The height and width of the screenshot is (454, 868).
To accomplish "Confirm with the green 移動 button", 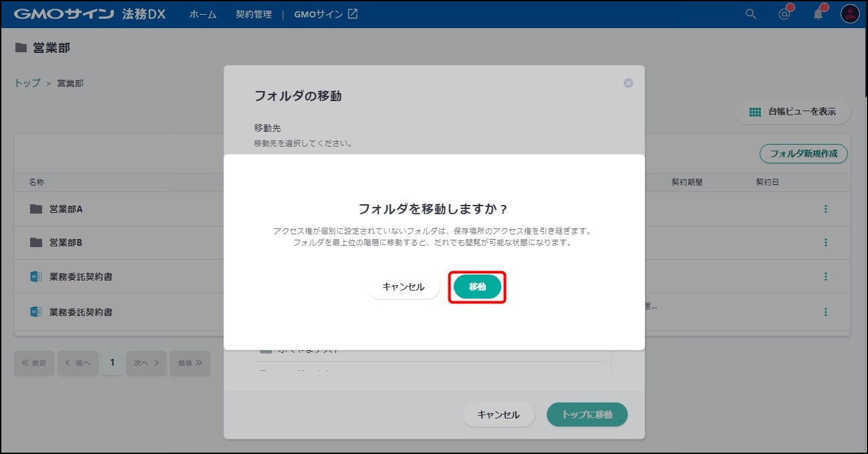I will click(476, 287).
